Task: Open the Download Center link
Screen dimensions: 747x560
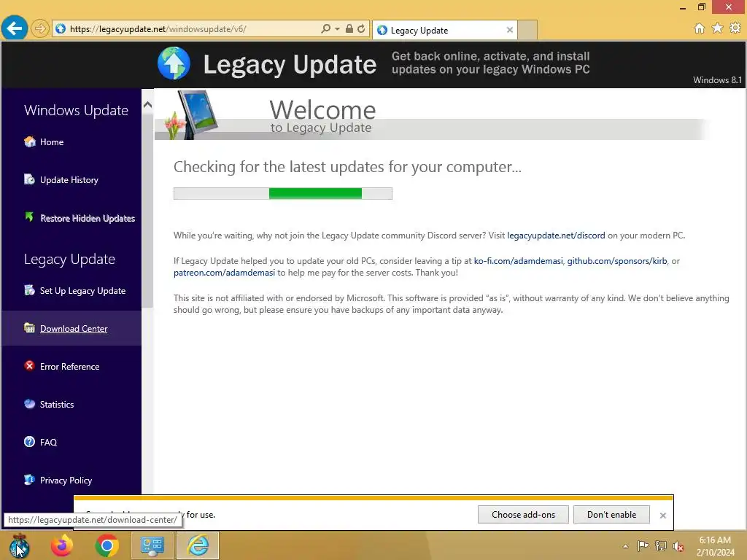Action: [74, 329]
